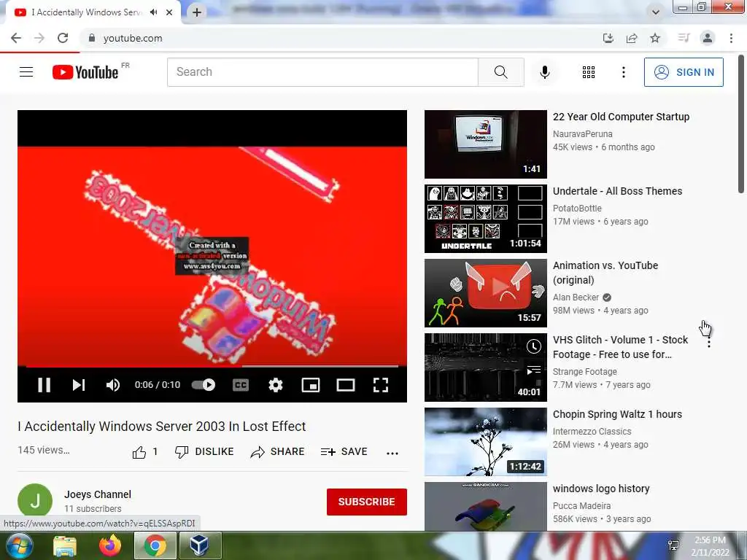Toggle closed captions CC button
The image size is (747, 560).
(x=241, y=385)
